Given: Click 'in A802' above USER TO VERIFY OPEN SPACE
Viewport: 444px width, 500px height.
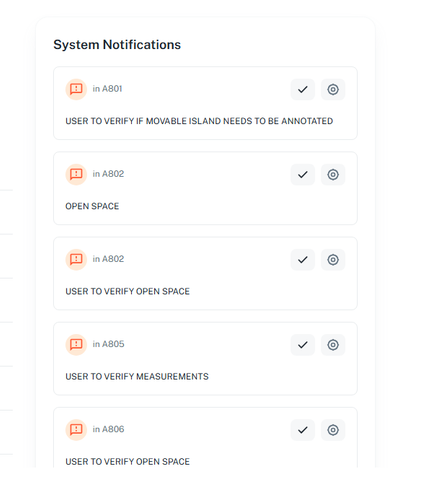Looking at the screenshot, I should point(108,259).
